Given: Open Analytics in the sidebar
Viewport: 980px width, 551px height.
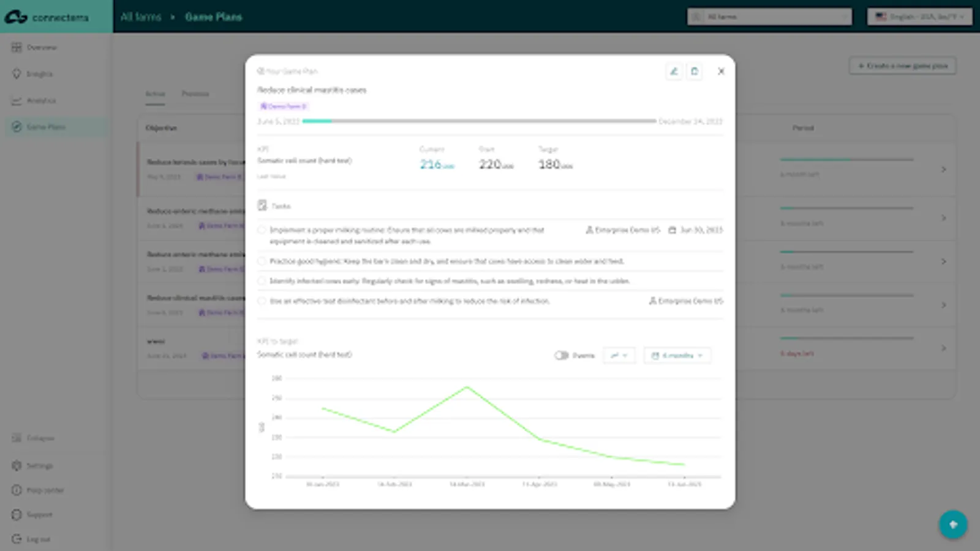Looking at the screenshot, I should [34, 100].
